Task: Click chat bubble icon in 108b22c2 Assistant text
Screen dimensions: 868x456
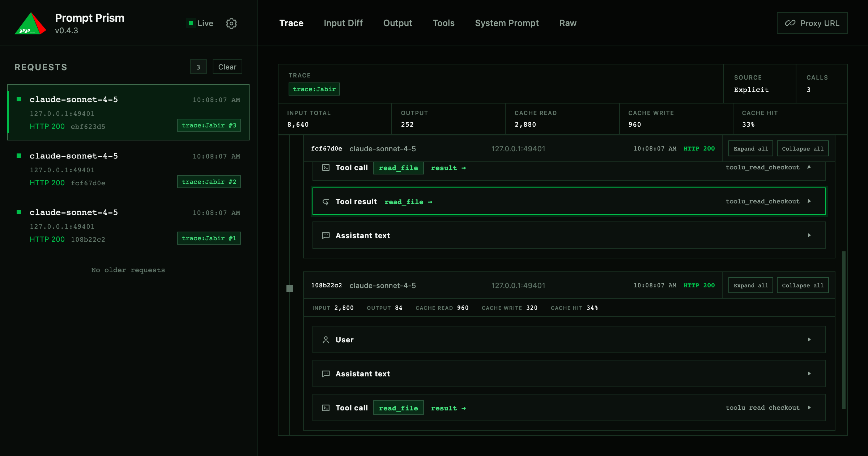Action: 326,374
